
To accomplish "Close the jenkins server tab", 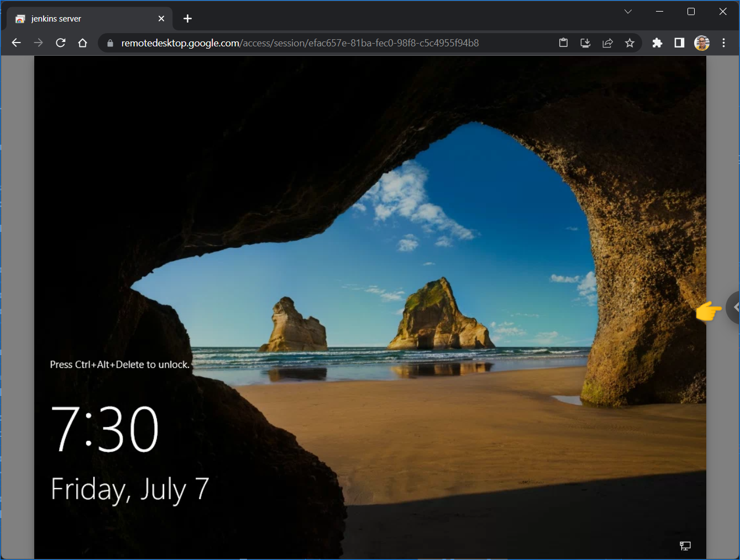I will point(161,19).
